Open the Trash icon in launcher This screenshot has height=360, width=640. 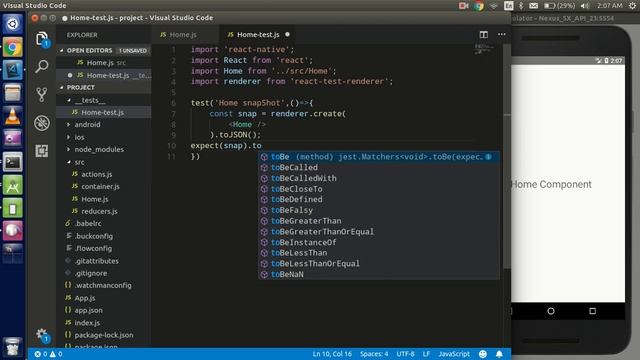point(13,347)
